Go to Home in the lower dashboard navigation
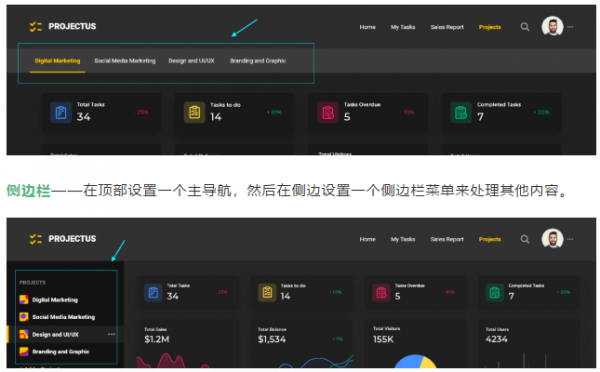Screen dimensions: 600x372 [367, 239]
